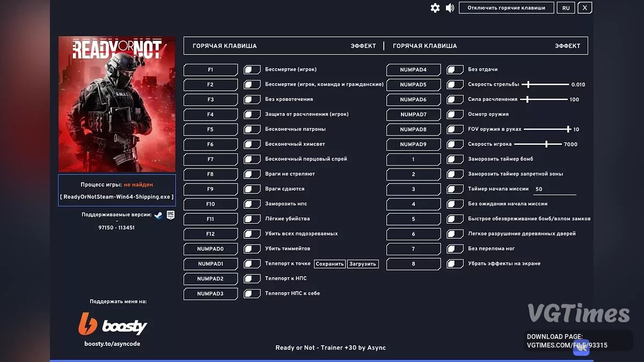This screenshot has width=644, height=362.
Task: Click hotkey box labeled 8
Action: point(413,264)
